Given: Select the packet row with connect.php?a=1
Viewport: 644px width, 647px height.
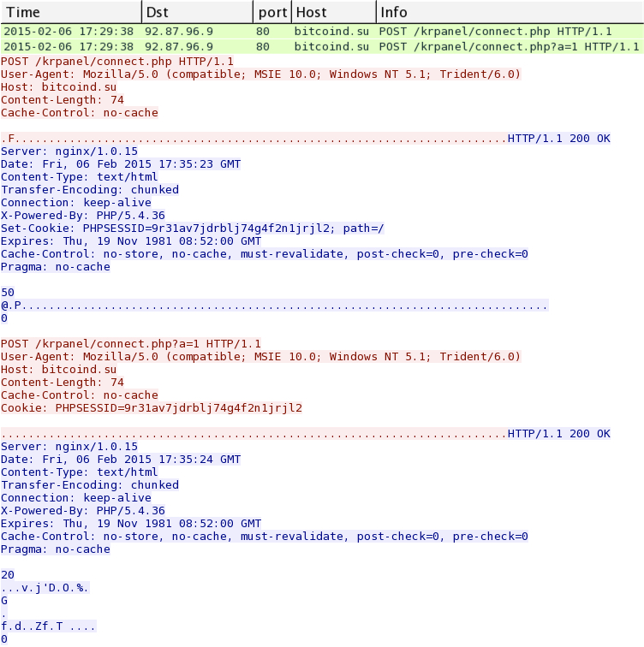Looking at the screenshot, I should pos(321,46).
